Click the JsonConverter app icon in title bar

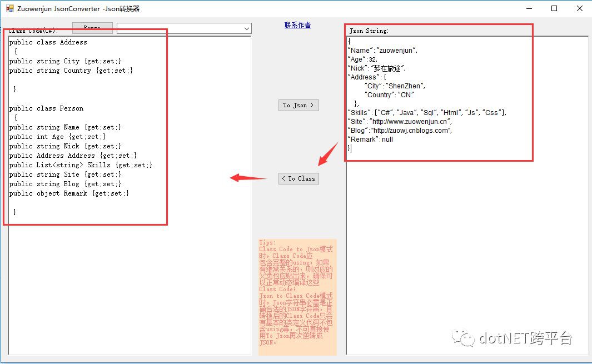pyautogui.click(x=9, y=8)
